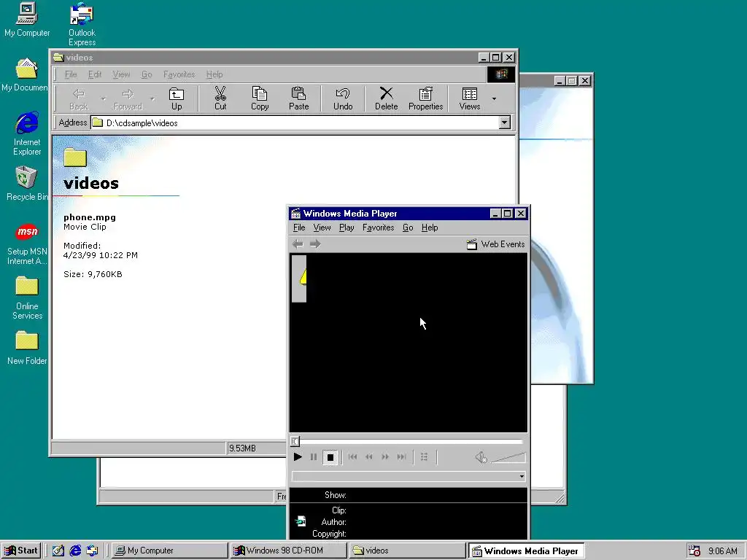Image resolution: width=747 pixels, height=560 pixels.
Task: Expand the Address bar dropdown
Action: pyautogui.click(x=505, y=122)
